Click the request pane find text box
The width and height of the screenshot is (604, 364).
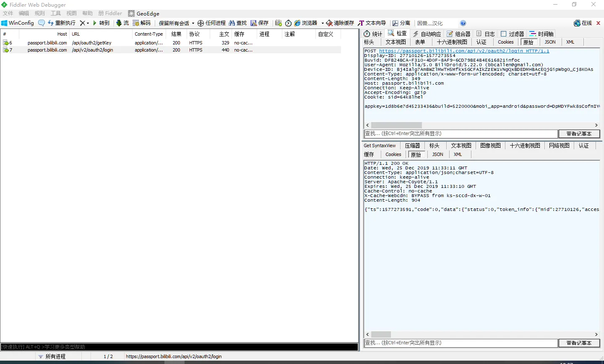pos(461,134)
